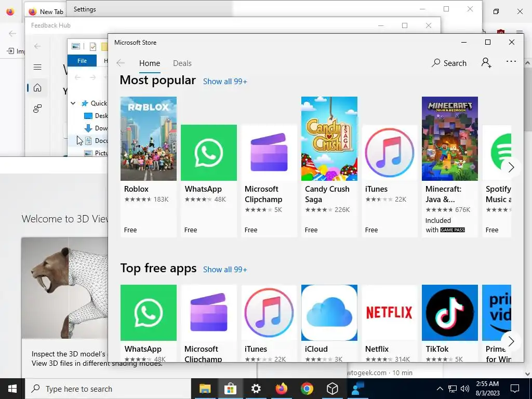
Task: Open Settings gear from the taskbar
Action: 256,389
